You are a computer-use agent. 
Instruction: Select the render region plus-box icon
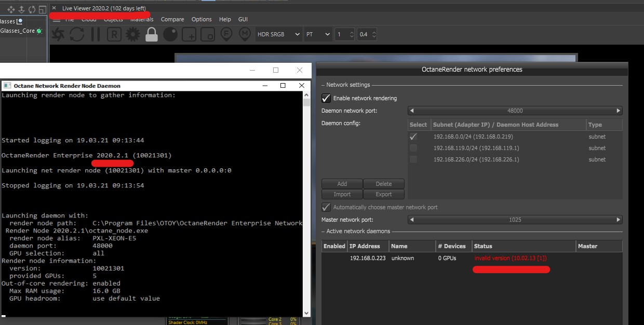189,35
